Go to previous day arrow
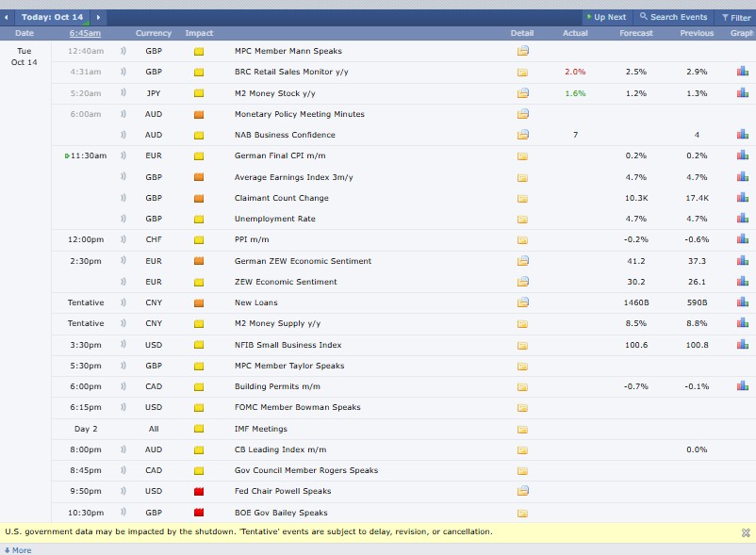The height and width of the screenshot is (555, 756). coord(8,17)
